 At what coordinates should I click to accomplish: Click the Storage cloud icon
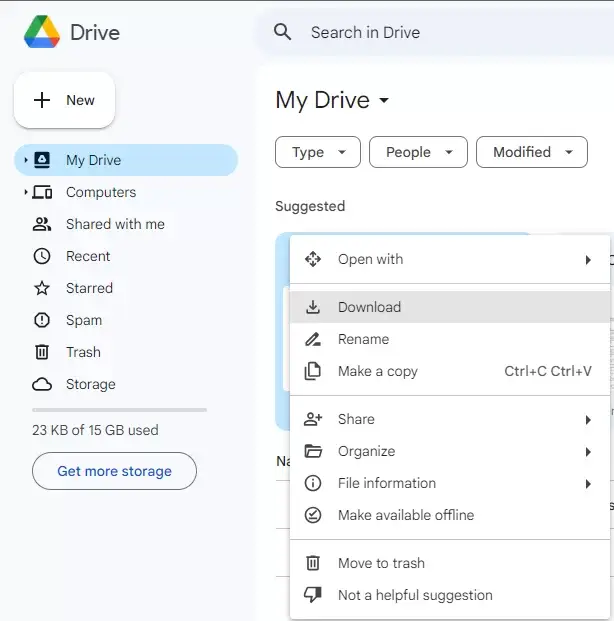[x=42, y=384]
